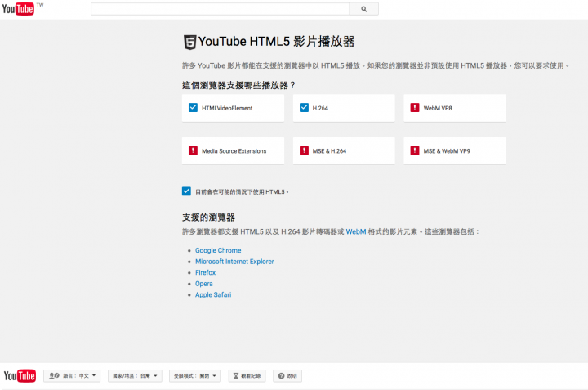Open the Opera link
The image size is (588, 390).
point(203,284)
